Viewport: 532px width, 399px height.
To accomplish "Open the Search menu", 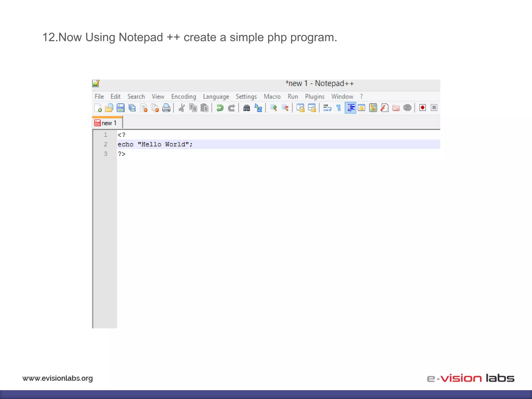I will tap(136, 97).
